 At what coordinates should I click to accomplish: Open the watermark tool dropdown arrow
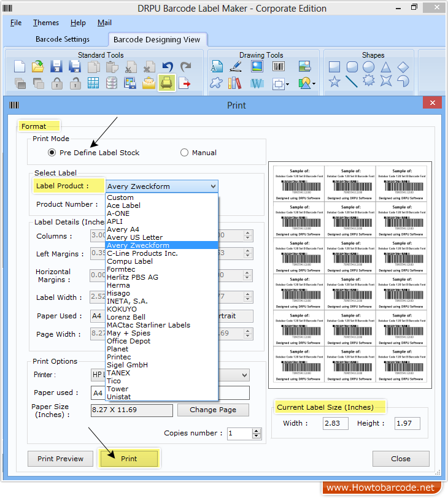click(287, 84)
